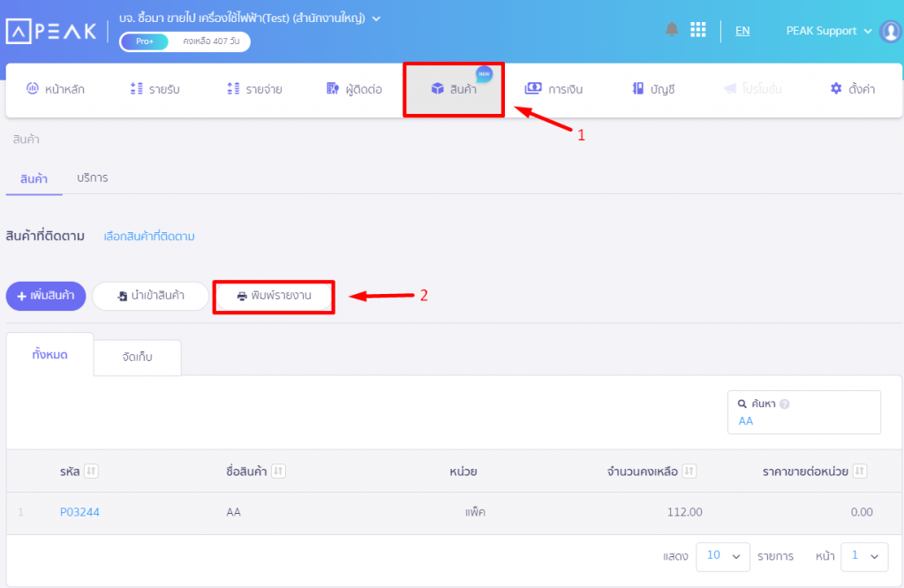Viewport: 904px width, 588px height.
Task: Click the PEAK logo
Action: click(51, 31)
